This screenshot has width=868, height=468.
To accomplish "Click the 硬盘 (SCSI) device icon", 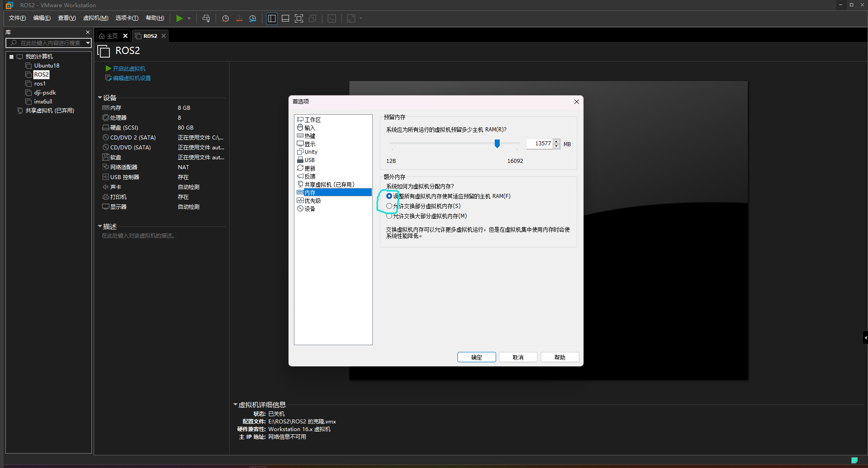I will [x=106, y=128].
